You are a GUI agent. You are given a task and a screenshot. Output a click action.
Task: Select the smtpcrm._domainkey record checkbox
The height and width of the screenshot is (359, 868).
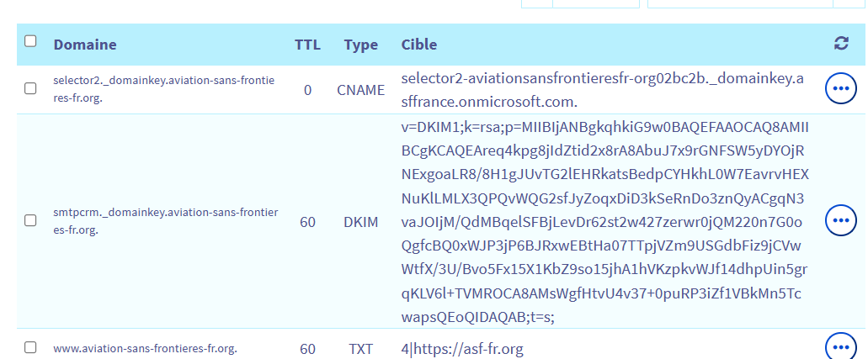pyautogui.click(x=31, y=220)
